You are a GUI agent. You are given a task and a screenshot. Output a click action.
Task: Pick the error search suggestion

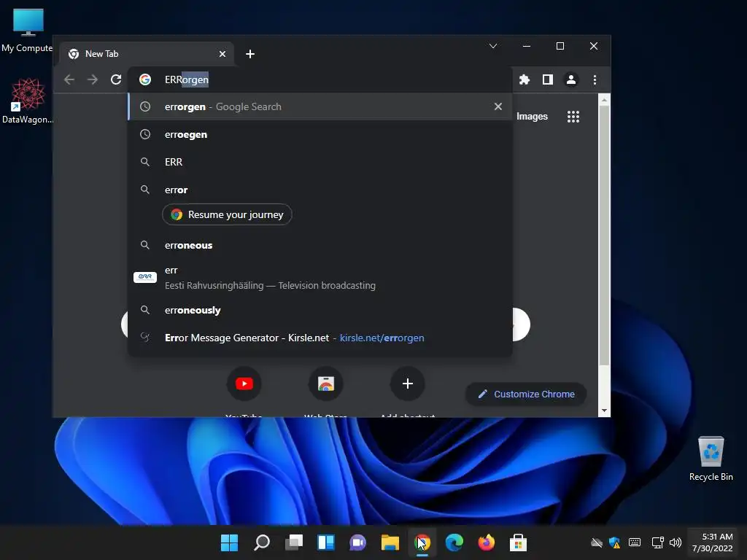point(320,190)
